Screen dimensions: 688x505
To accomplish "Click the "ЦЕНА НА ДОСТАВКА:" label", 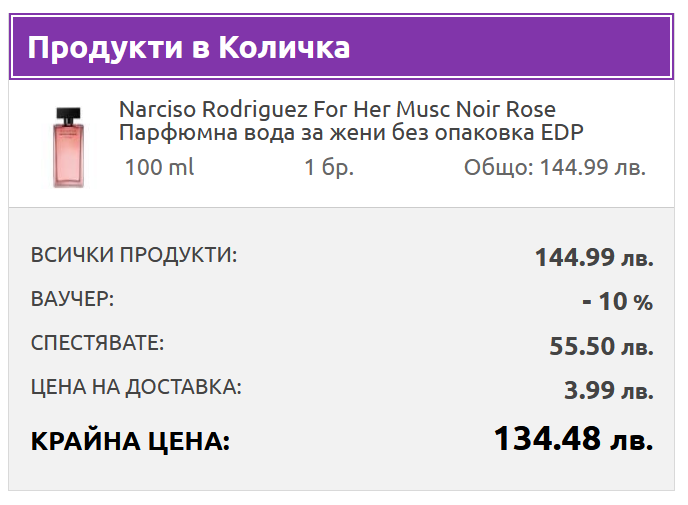I will point(136,387).
